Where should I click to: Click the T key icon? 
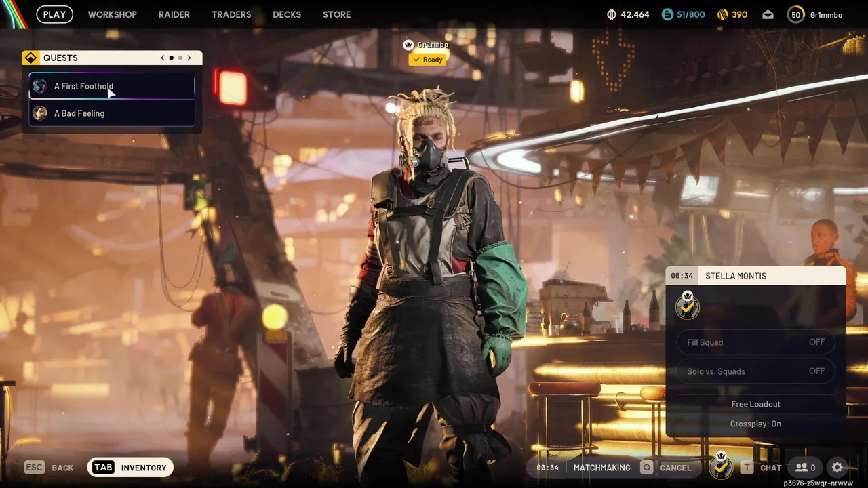(x=747, y=468)
